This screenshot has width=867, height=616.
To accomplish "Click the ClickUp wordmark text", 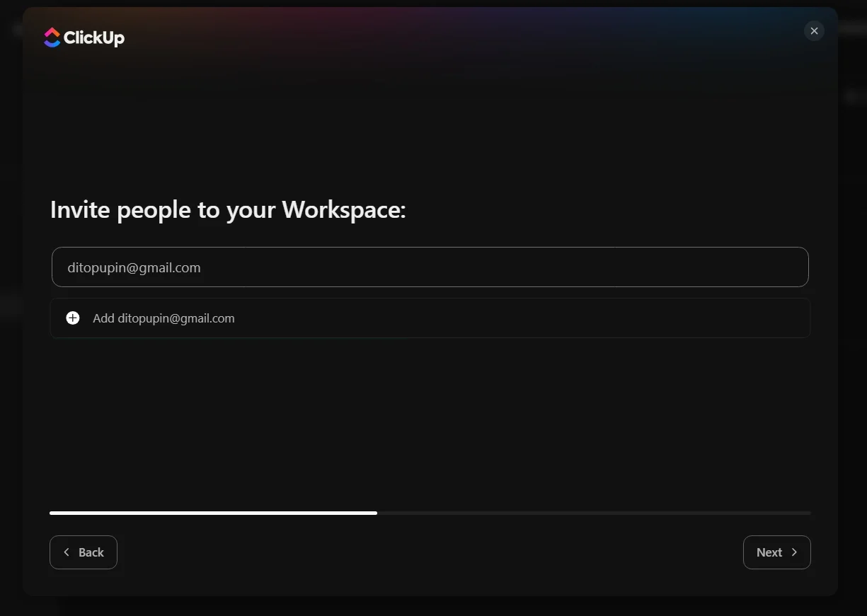I will [94, 37].
